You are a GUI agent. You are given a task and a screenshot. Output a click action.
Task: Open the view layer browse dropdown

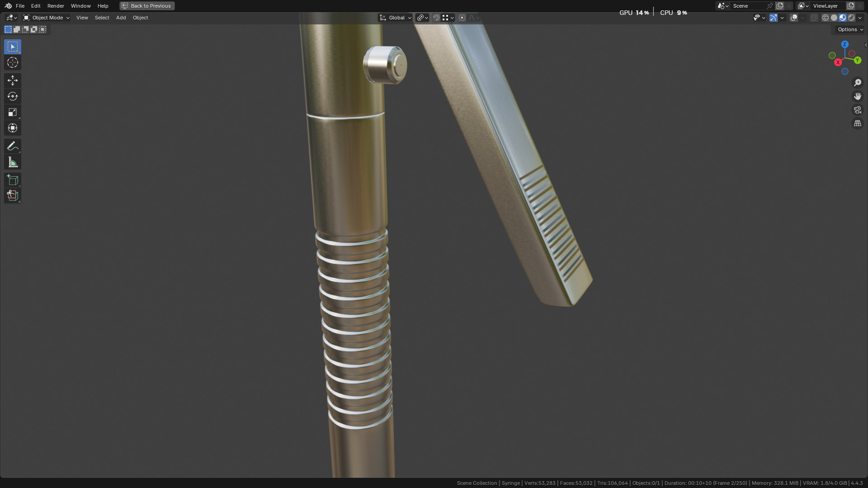coord(803,6)
